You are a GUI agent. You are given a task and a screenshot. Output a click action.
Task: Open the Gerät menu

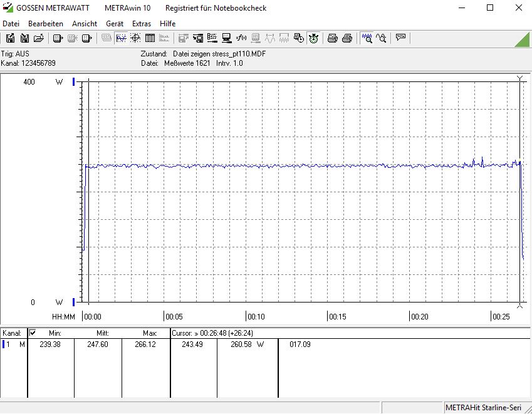pos(115,23)
